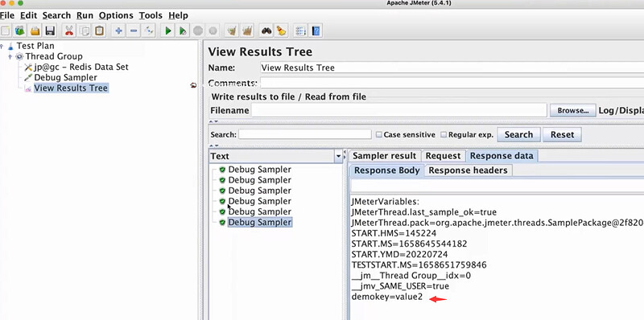Viewport: 644px width, 320px height.
Task: Click the JMeterThread.last_sample_ok=true line
Action: (424, 212)
